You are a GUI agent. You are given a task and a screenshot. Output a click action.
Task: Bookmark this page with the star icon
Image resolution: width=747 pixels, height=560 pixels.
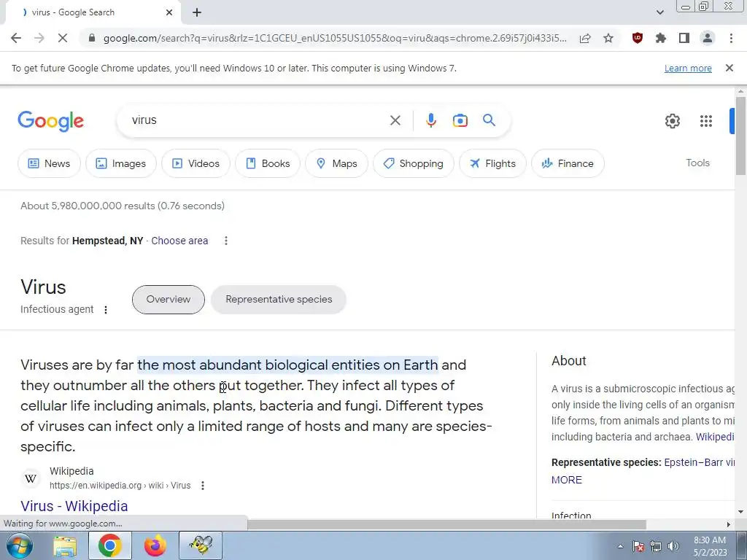608,38
